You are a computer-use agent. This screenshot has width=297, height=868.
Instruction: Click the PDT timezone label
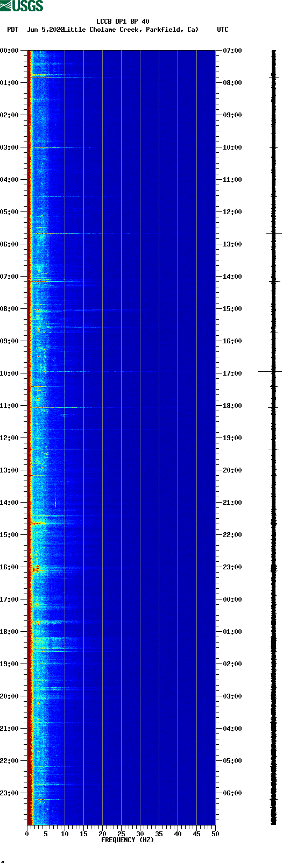pyautogui.click(x=12, y=30)
